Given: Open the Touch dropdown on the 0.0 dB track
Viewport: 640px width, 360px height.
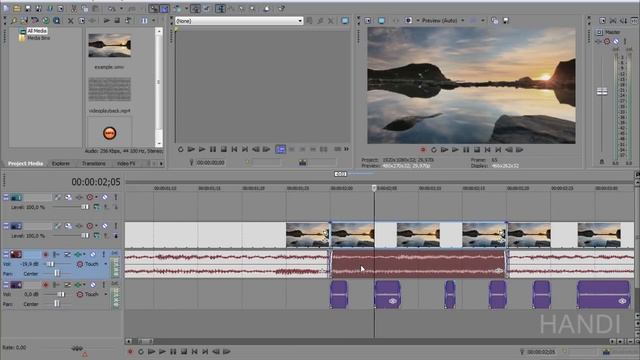Looking at the screenshot, I should click(x=106, y=294).
